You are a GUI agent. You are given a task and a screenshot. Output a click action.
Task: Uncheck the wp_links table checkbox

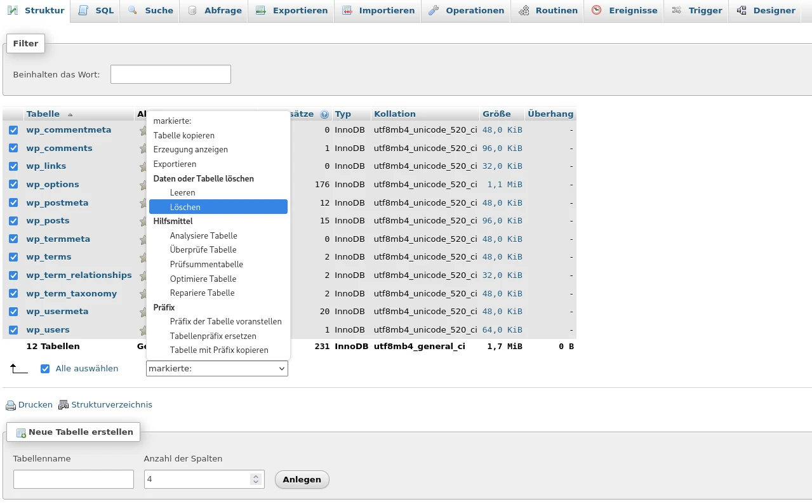13,166
